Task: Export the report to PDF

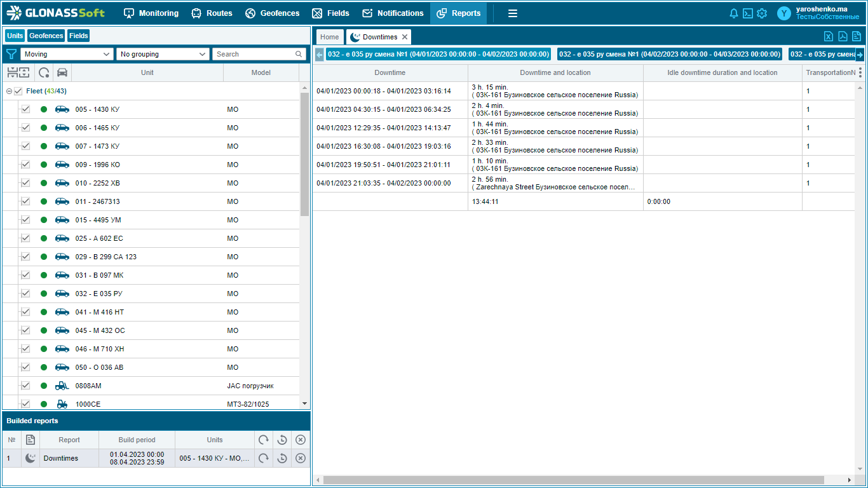Action: point(843,36)
